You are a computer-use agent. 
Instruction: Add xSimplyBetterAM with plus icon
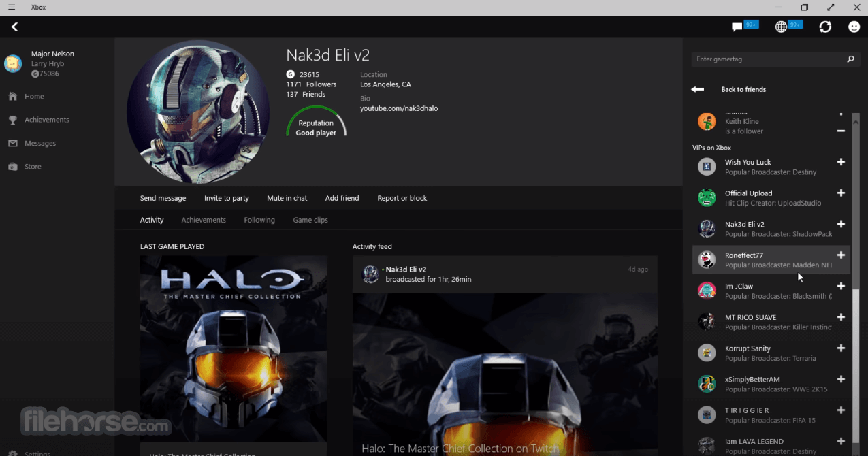tap(841, 379)
